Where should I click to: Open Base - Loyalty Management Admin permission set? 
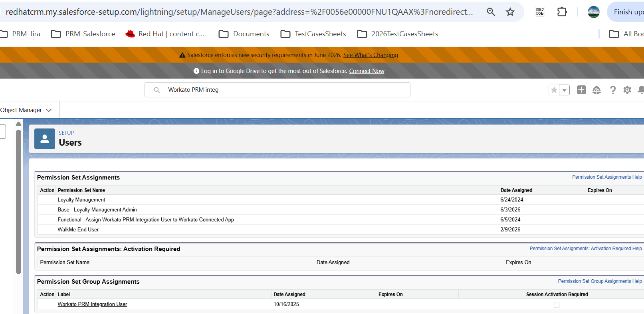(97, 210)
